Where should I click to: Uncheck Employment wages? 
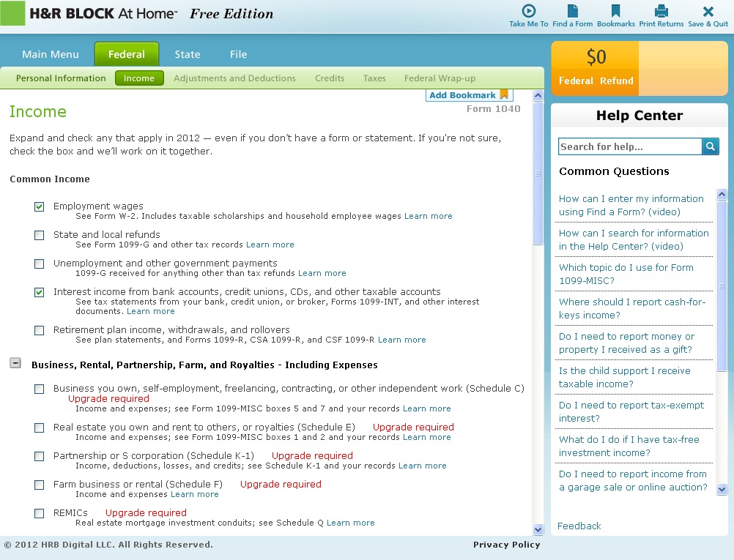point(39,206)
